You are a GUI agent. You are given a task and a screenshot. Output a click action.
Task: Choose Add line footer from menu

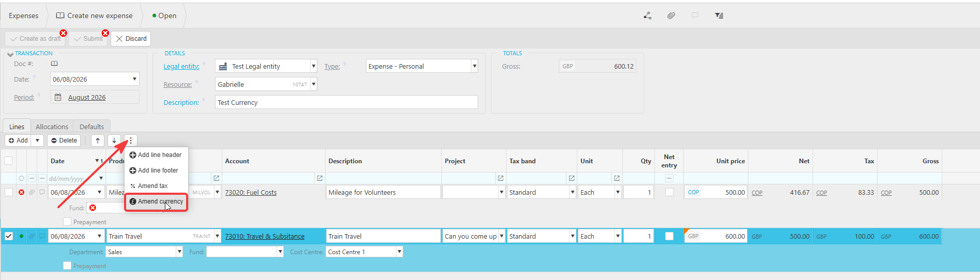point(156,170)
